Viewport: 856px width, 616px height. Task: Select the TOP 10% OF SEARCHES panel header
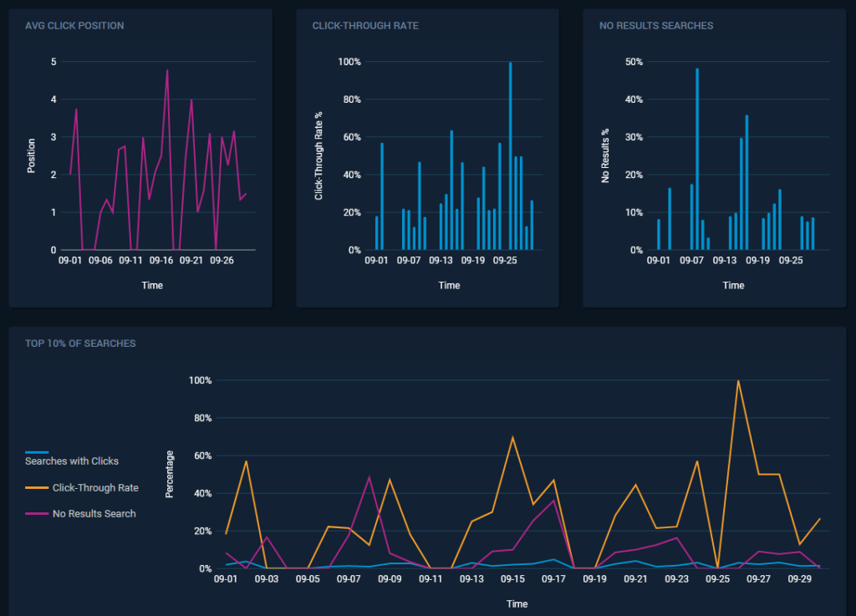[x=80, y=344]
